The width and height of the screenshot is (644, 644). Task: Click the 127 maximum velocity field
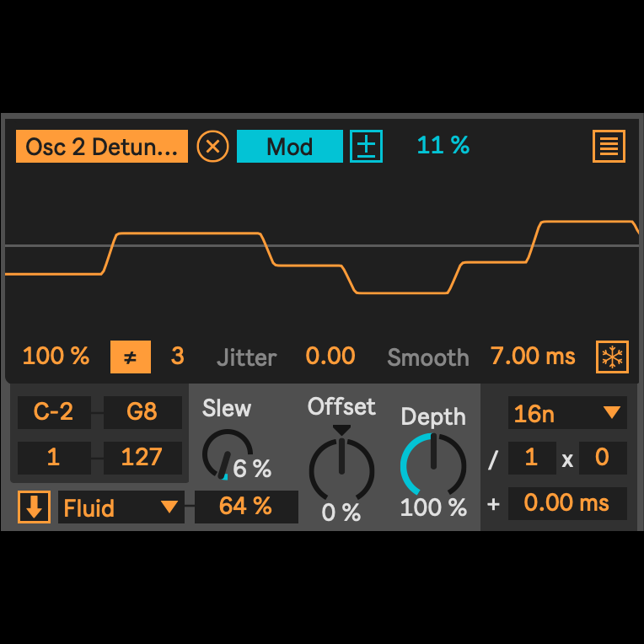pos(142,458)
